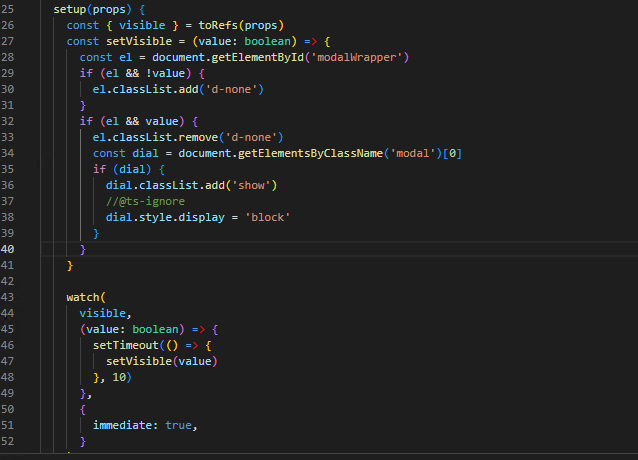Select line number 40 in the gutter
638x460 pixels.
[x=7, y=249]
